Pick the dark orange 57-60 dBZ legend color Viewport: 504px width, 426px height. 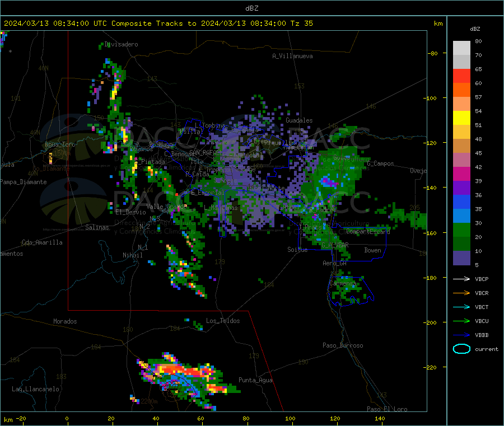pyautogui.click(x=461, y=90)
